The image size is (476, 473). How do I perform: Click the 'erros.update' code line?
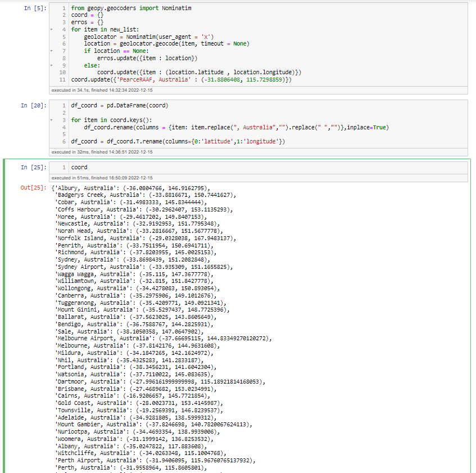point(147,58)
